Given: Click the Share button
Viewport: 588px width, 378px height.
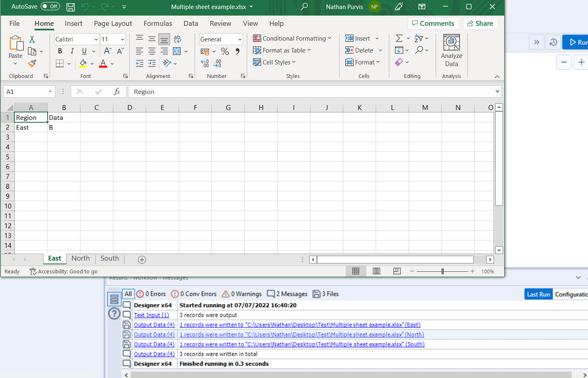Looking at the screenshot, I should (480, 23).
